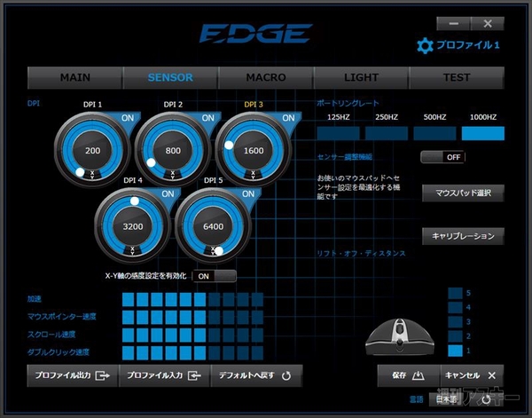Click キャンセル cancel button
Viewport: 532px width, 418px height.
(x=472, y=375)
